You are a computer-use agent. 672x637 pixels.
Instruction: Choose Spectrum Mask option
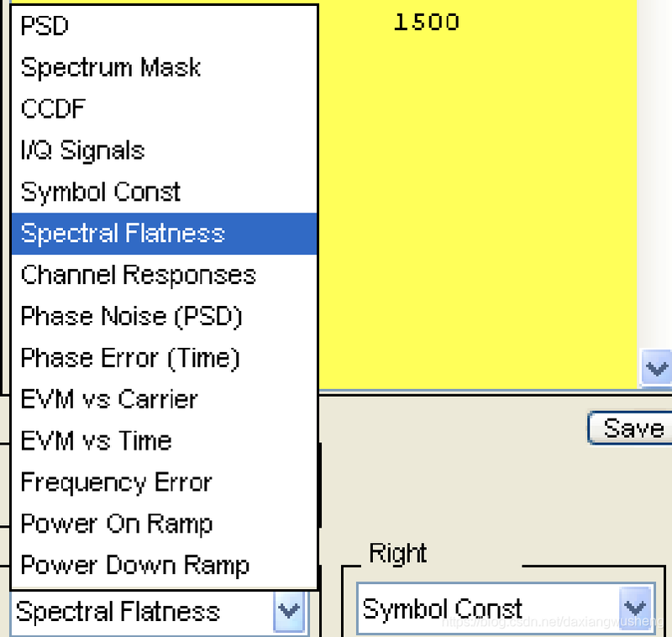click(164, 67)
